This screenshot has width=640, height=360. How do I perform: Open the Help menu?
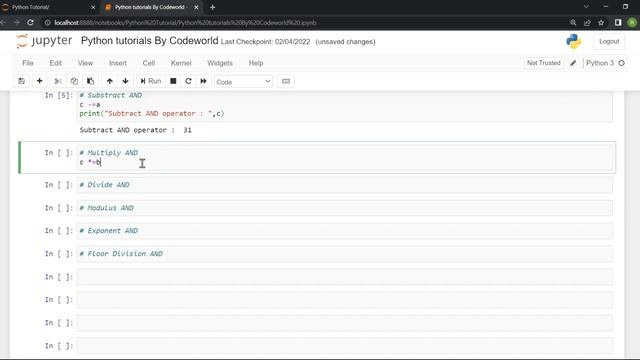256,63
